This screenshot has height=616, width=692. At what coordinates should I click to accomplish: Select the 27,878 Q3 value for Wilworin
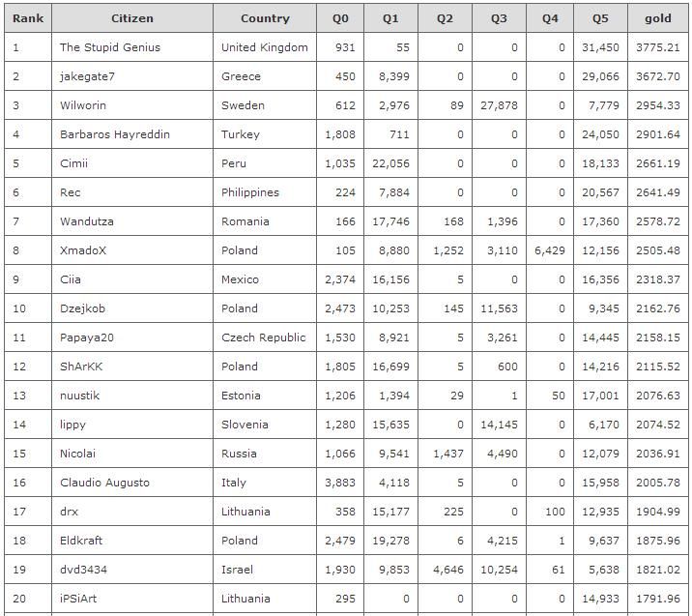tap(499, 105)
